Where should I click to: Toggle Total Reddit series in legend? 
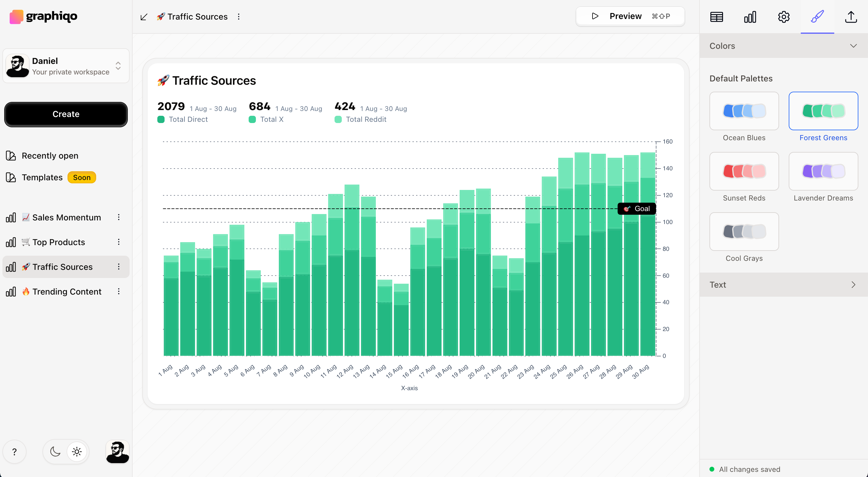[x=360, y=119]
